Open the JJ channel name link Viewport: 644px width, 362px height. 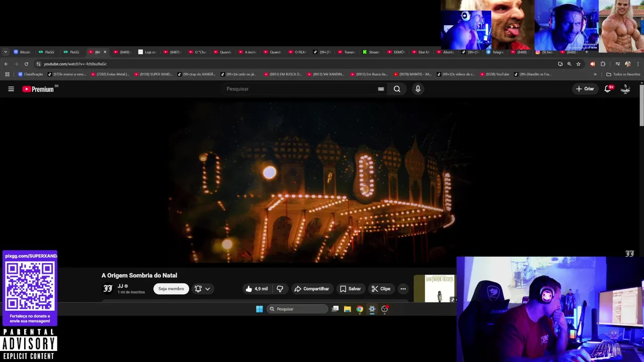(120, 286)
